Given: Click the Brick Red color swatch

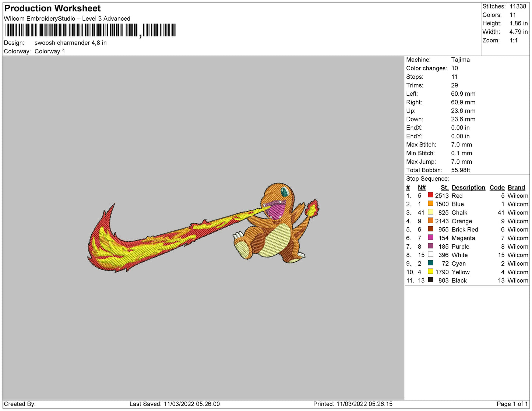Looking at the screenshot, I should (x=430, y=229).
